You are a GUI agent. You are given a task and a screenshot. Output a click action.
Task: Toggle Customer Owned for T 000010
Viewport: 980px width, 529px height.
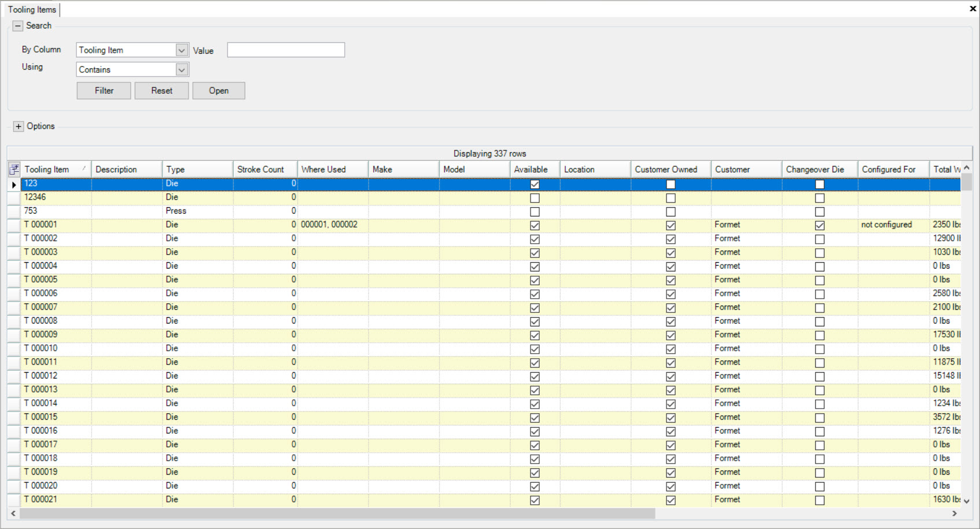click(671, 349)
